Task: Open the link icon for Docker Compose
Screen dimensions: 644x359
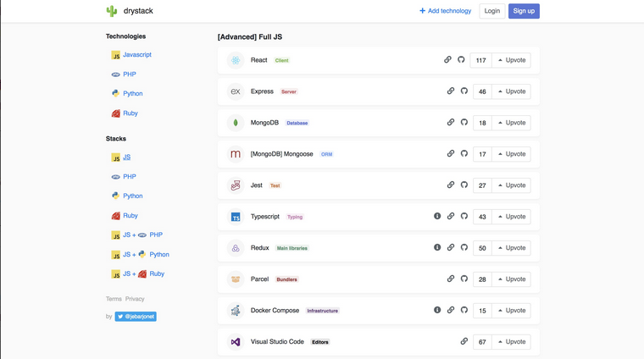Action: [451, 310]
